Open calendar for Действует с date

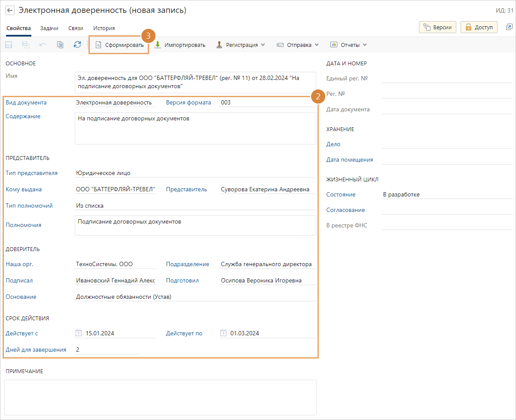pyautogui.click(x=79, y=333)
